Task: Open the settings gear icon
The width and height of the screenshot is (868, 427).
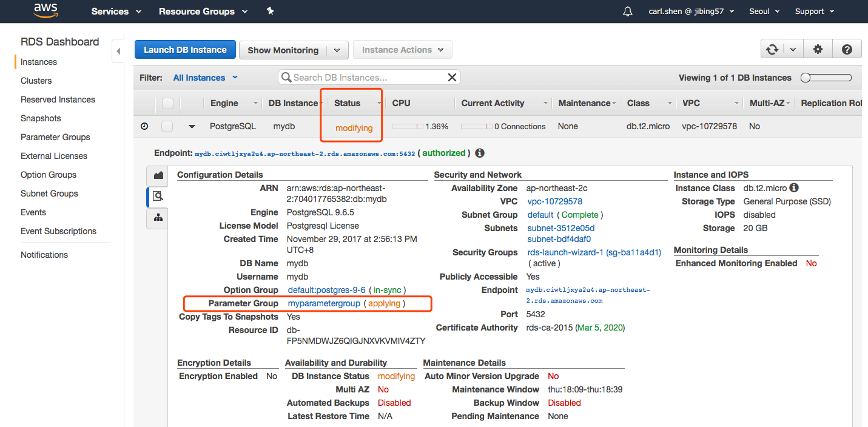Action: point(818,50)
